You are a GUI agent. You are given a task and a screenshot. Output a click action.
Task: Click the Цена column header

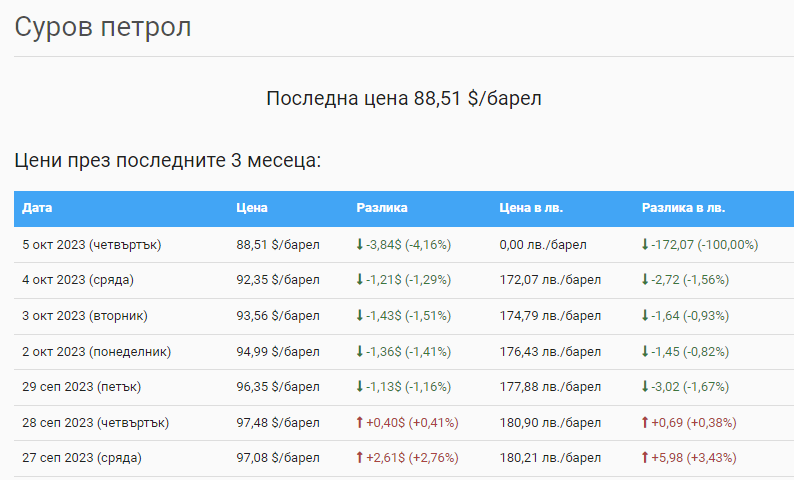[251, 209]
